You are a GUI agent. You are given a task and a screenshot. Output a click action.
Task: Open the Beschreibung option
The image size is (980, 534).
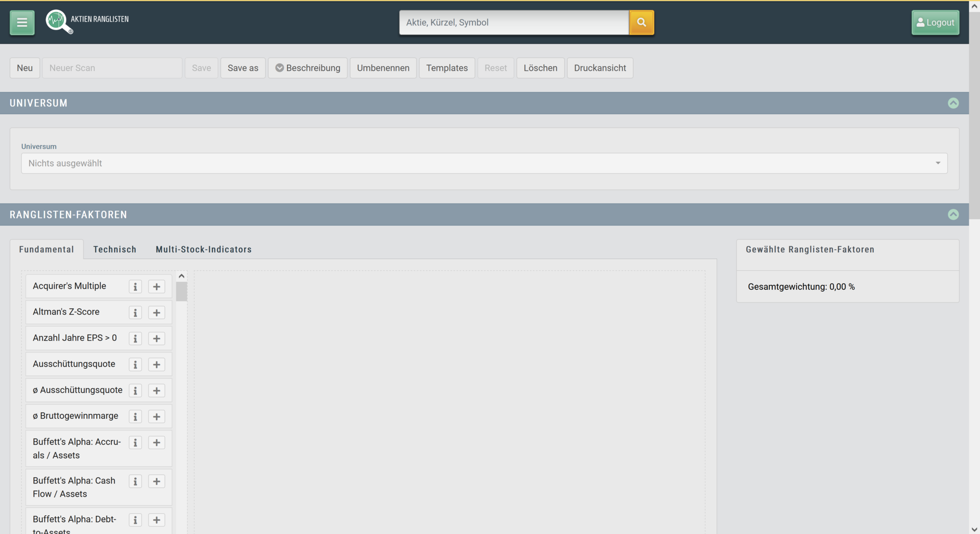click(x=308, y=68)
